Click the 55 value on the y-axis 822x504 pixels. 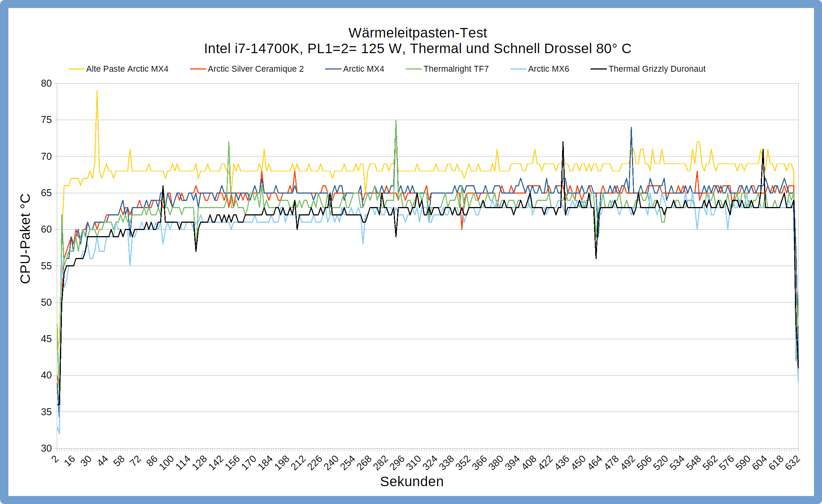pos(46,266)
